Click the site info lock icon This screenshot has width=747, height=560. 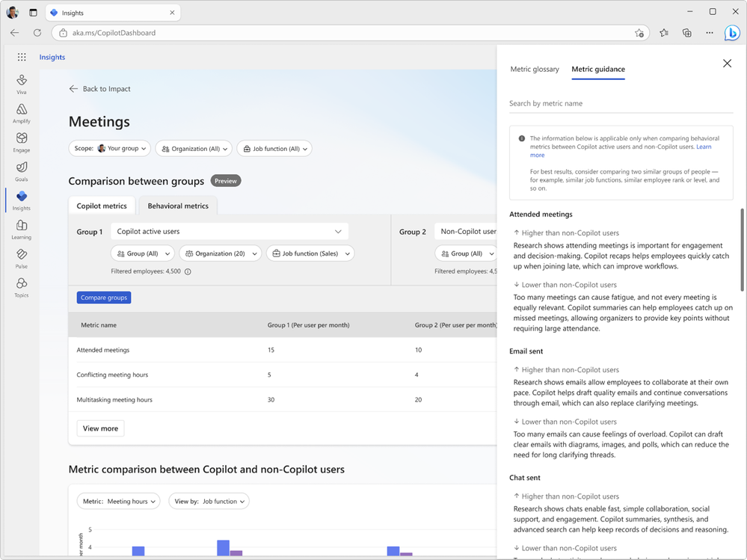point(63,33)
